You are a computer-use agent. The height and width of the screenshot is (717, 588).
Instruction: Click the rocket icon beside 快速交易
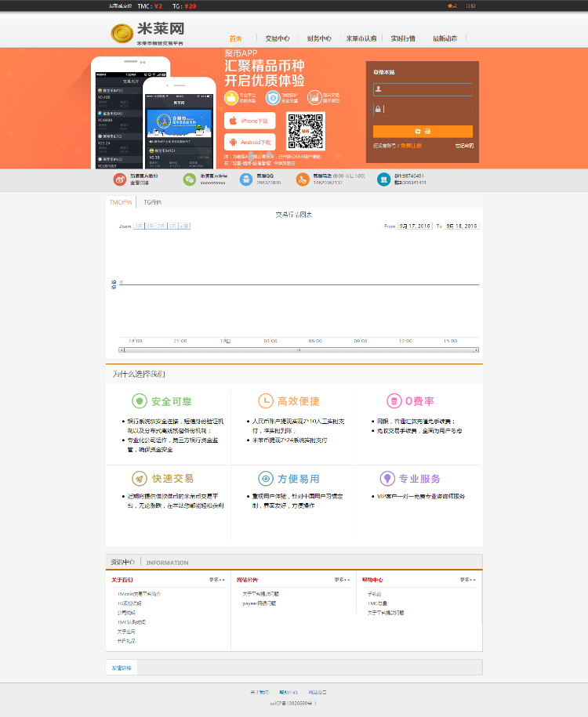coord(139,479)
